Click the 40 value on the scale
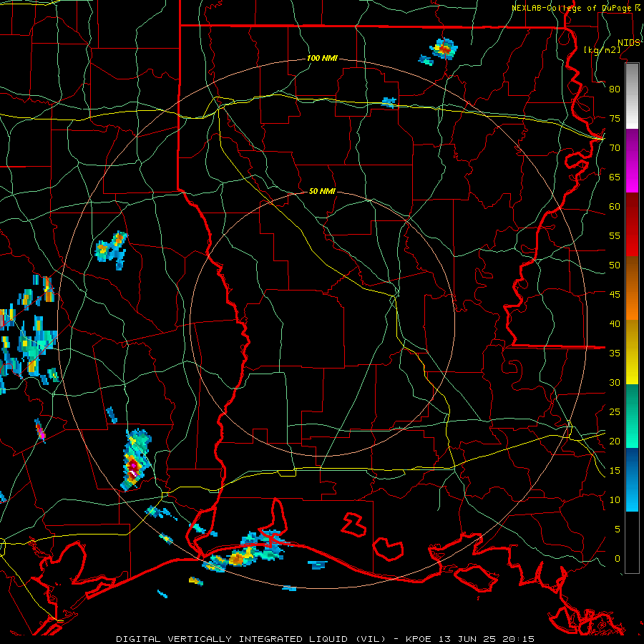 tap(615, 323)
